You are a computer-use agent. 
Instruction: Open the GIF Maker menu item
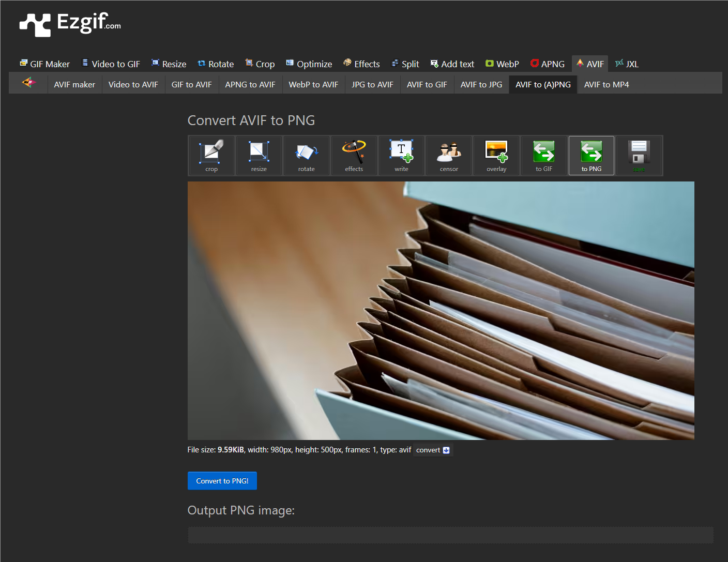pyautogui.click(x=45, y=64)
